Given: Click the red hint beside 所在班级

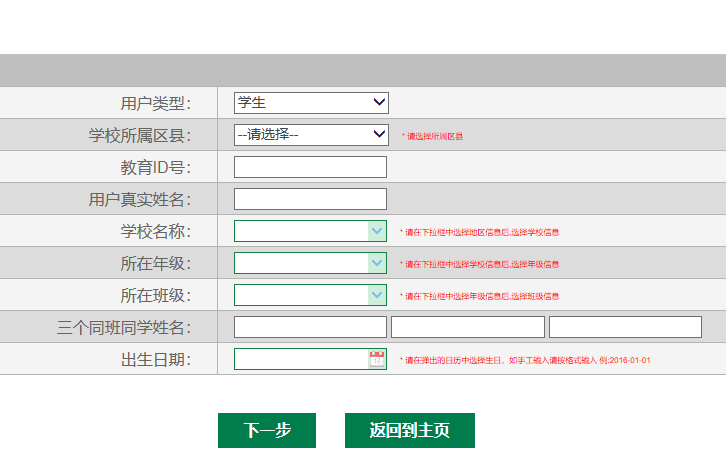Looking at the screenshot, I should pos(480,296).
